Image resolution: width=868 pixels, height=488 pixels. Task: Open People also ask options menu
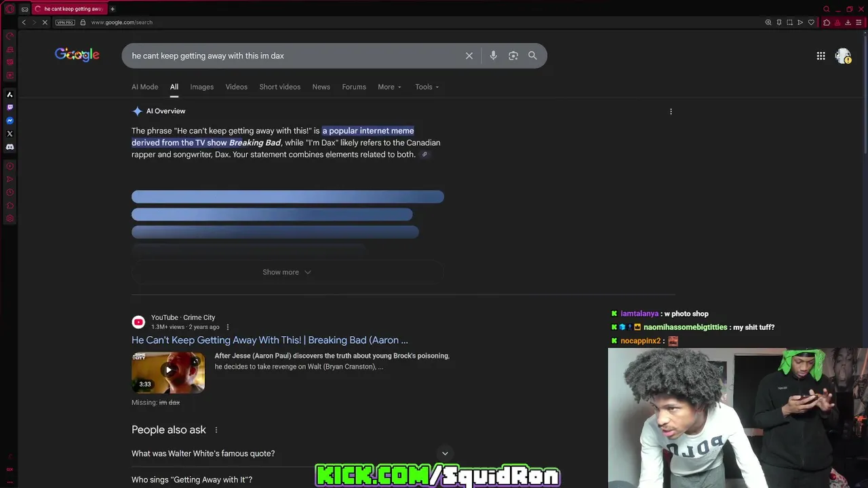point(216,430)
